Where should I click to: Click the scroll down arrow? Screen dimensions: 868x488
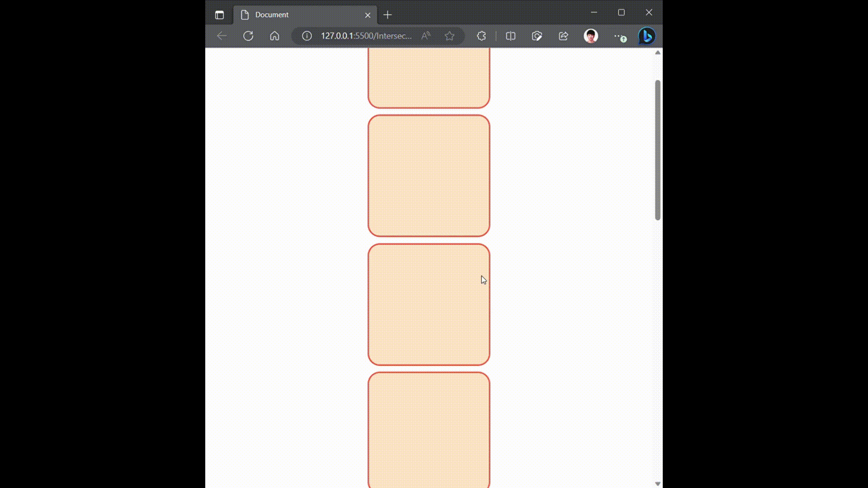(658, 483)
